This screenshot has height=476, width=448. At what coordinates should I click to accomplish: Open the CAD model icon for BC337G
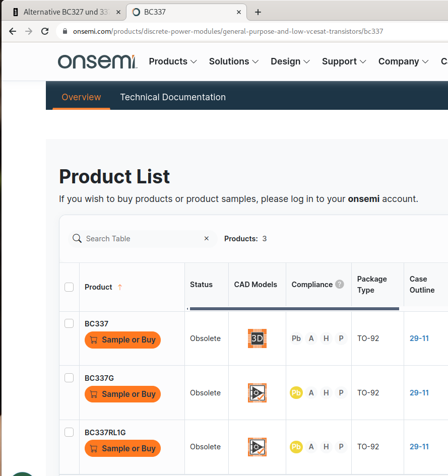257,393
